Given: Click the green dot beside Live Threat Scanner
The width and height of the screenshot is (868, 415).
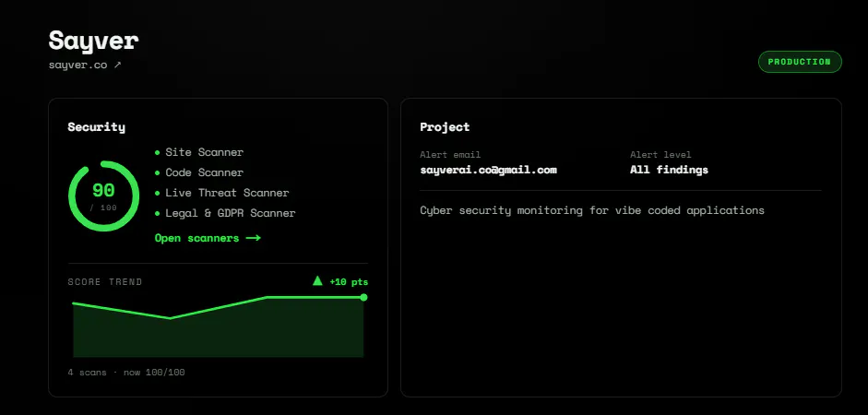Looking at the screenshot, I should click(157, 193).
